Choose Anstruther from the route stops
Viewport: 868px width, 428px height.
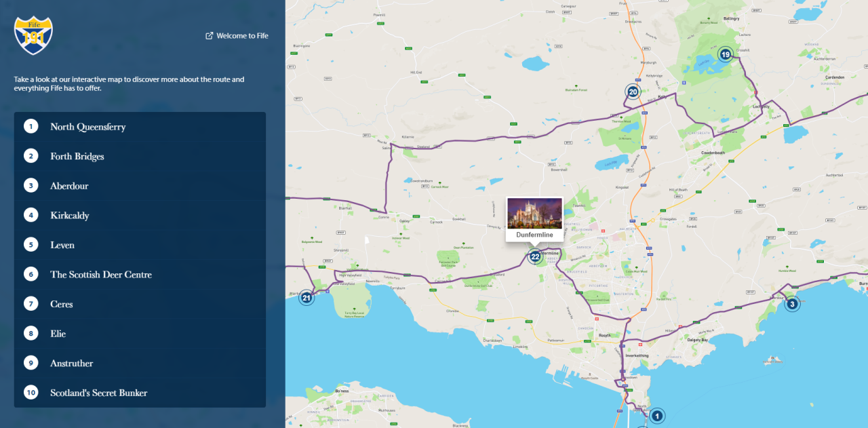tap(71, 363)
